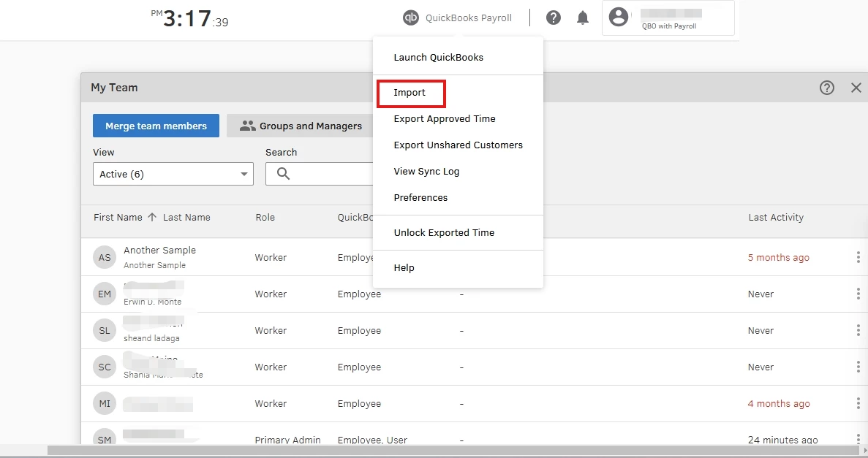Click the Another Sample name
The image size is (868, 458).
click(160, 250)
